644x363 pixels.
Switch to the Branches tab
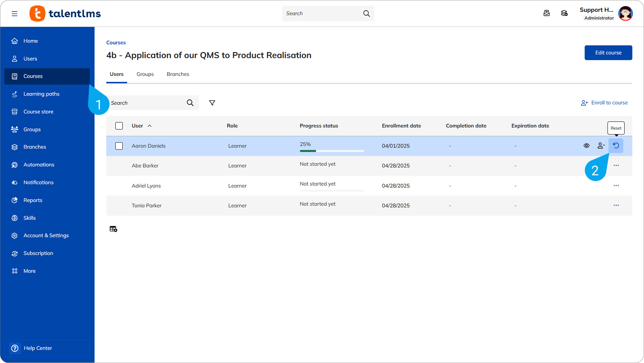[178, 74]
